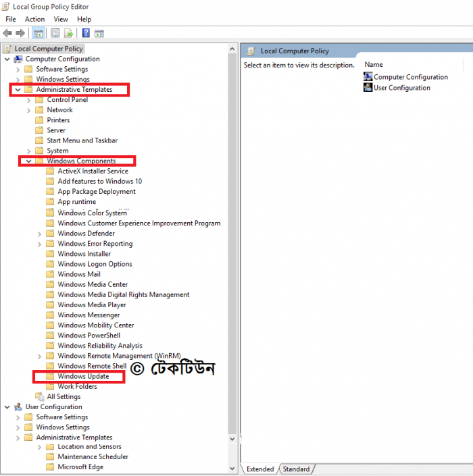Select Windows Color System folder

pos(93,213)
